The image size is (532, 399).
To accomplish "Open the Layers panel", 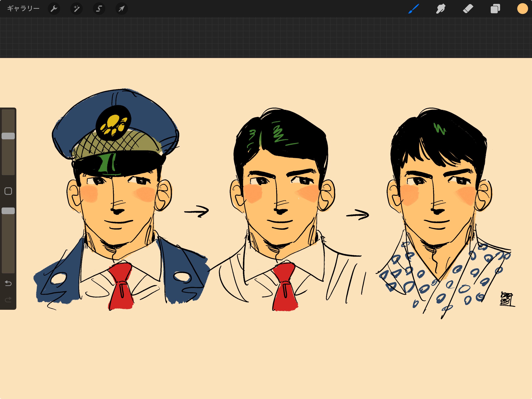I will (495, 9).
